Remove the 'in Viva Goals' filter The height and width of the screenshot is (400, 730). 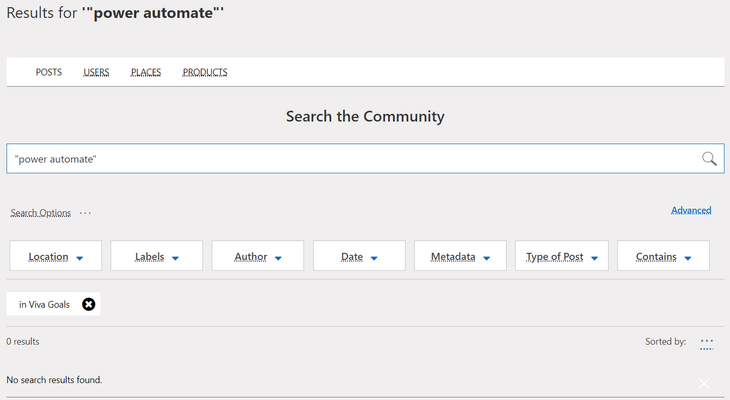point(88,304)
